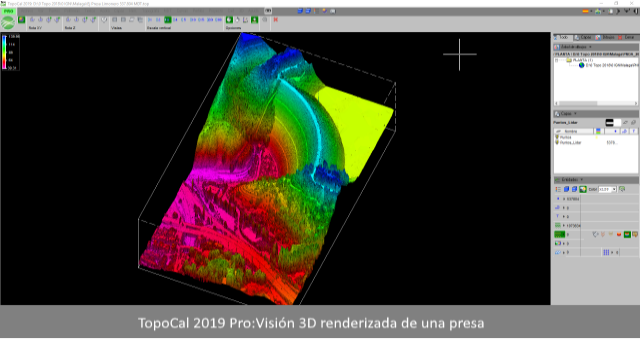Click the green TopoCal globe logo

(7, 23)
